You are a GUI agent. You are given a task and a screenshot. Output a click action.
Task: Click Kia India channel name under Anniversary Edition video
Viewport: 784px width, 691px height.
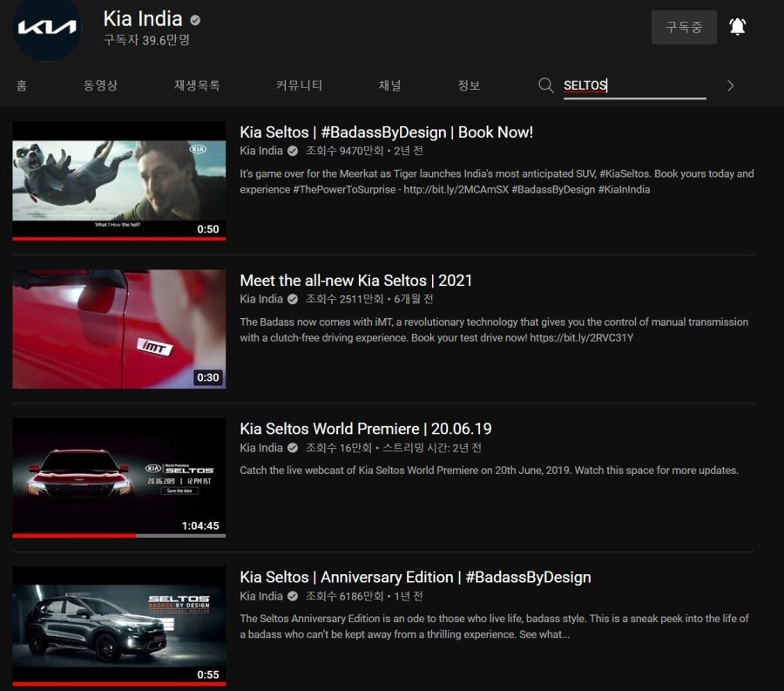[x=261, y=596]
